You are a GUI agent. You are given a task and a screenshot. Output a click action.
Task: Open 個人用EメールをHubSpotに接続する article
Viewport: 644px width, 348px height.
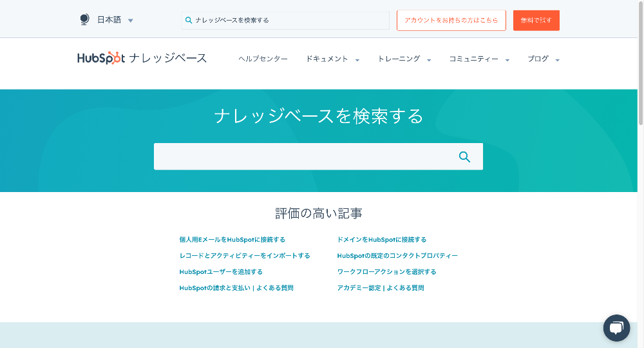point(232,240)
